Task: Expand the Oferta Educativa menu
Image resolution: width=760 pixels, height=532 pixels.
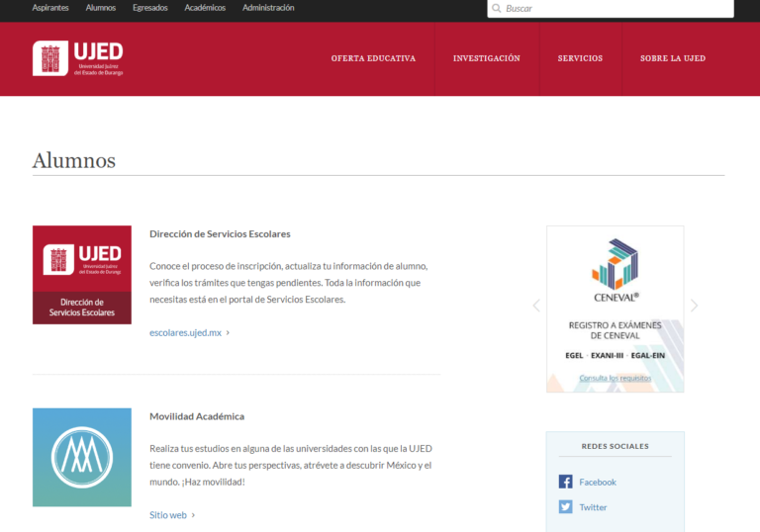Action: 373,58
